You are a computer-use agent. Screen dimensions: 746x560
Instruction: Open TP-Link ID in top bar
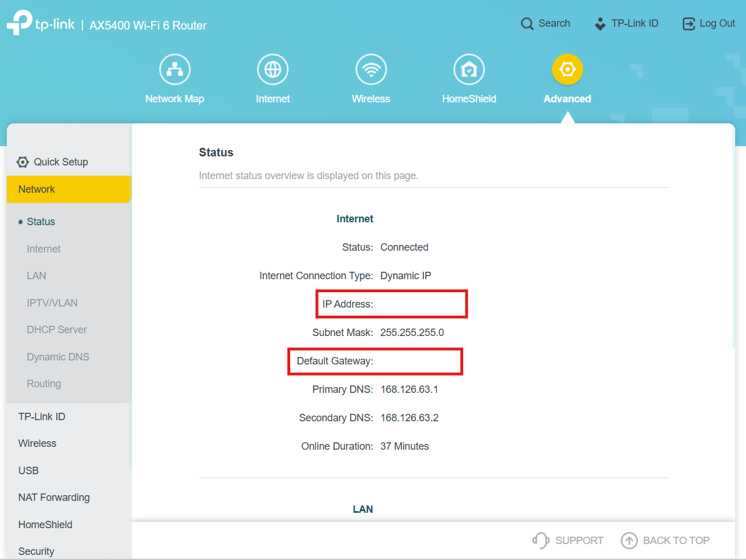627,23
